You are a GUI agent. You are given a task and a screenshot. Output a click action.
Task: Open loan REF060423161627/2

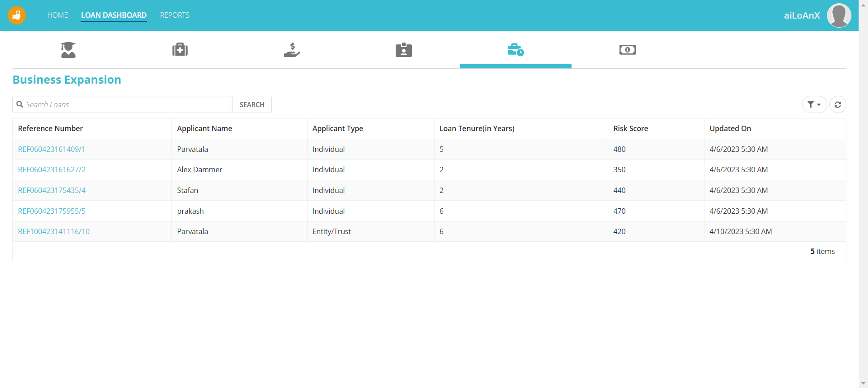click(52, 169)
